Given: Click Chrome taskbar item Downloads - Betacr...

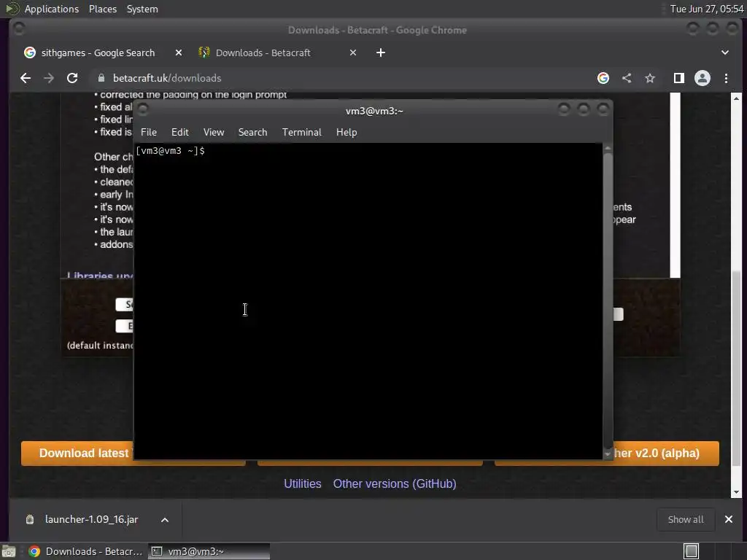Looking at the screenshot, I should (x=86, y=551).
